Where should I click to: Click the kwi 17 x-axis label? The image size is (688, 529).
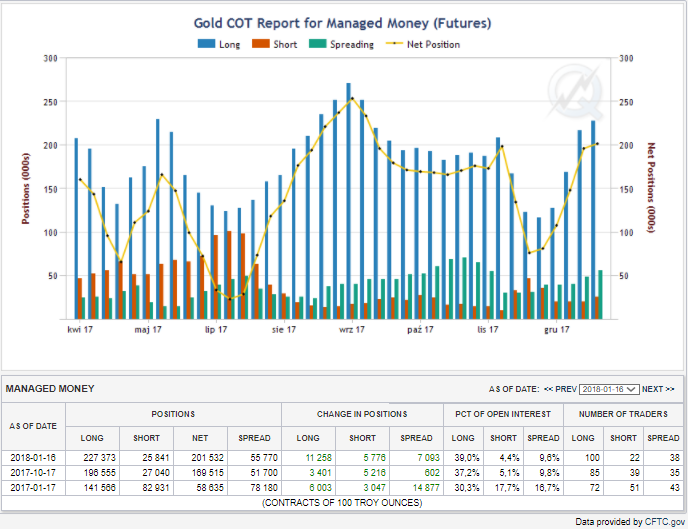click(80, 329)
